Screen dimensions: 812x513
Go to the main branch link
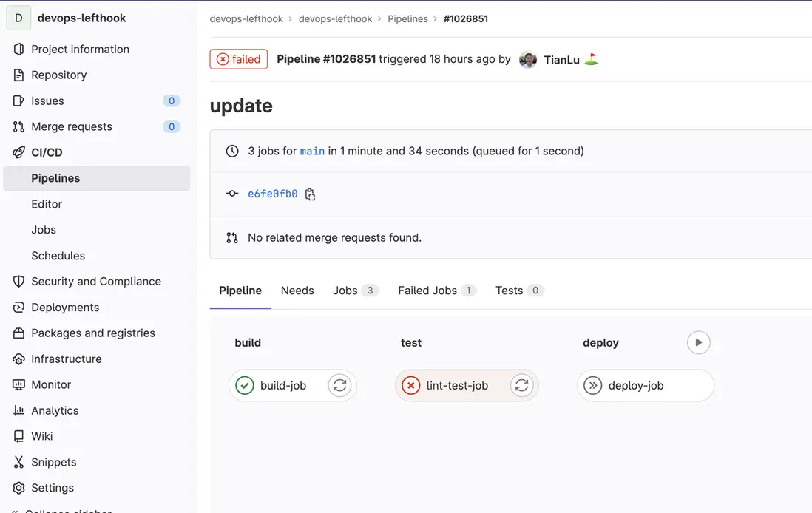[312, 151]
